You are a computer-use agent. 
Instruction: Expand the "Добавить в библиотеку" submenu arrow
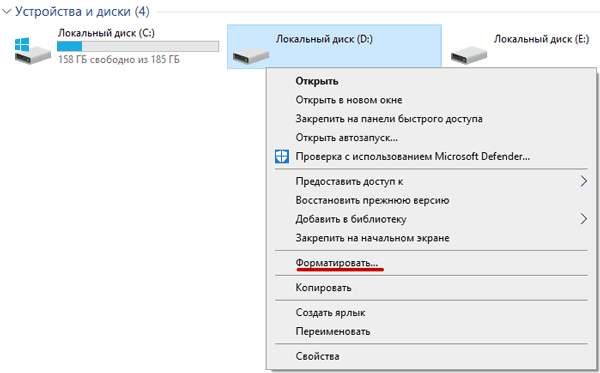coord(583,219)
